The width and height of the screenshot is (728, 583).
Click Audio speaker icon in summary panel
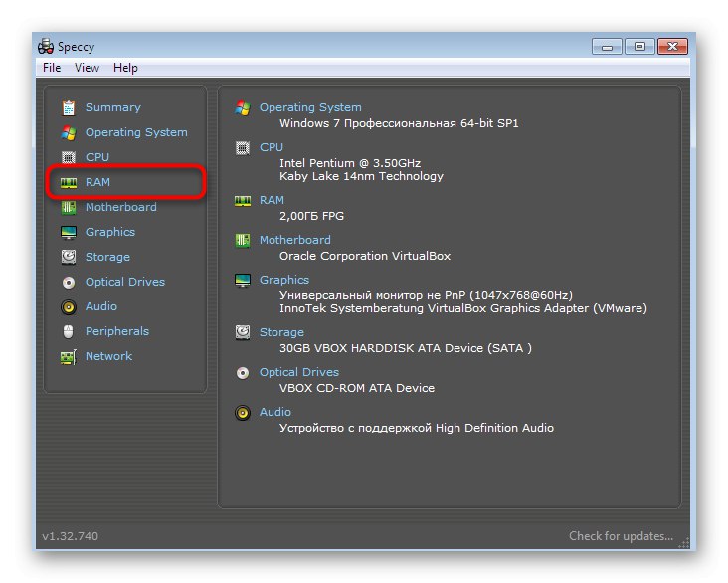point(243,413)
